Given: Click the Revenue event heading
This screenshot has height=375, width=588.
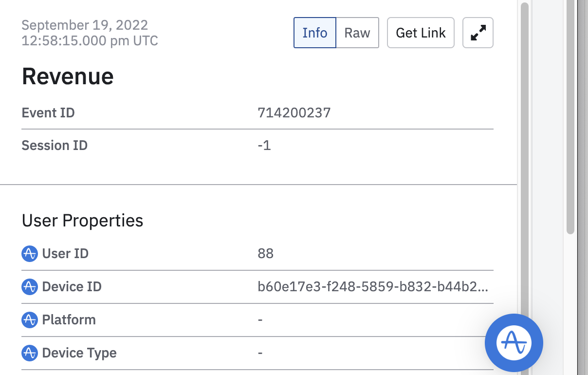Looking at the screenshot, I should [68, 76].
